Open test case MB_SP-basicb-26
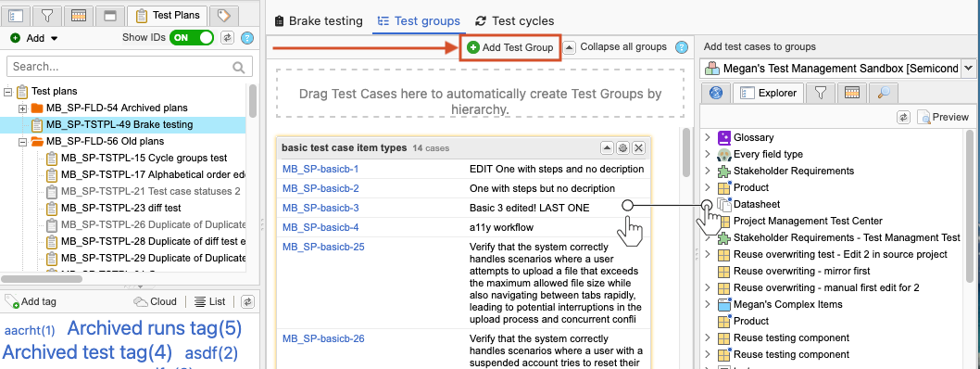 323,339
